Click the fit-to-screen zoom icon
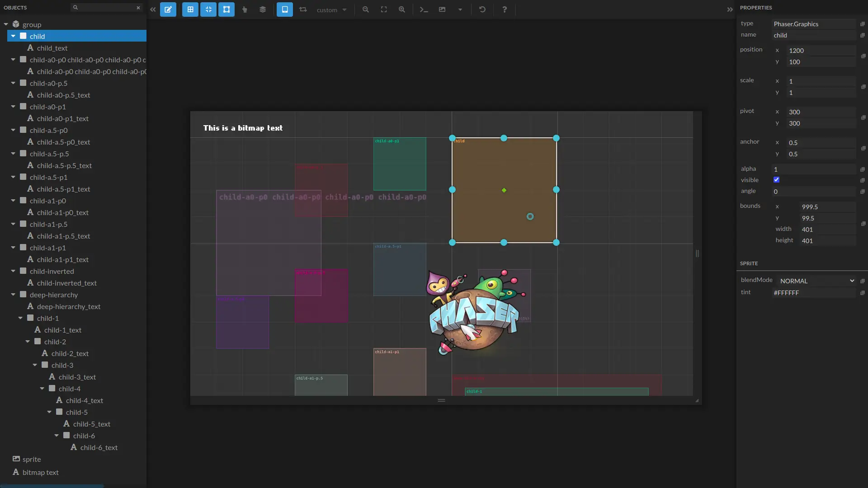This screenshot has width=868, height=488. [384, 9]
